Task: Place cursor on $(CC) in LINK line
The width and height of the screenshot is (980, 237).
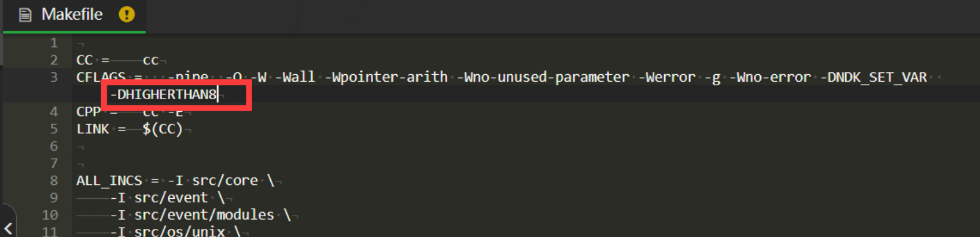Action: [x=163, y=129]
